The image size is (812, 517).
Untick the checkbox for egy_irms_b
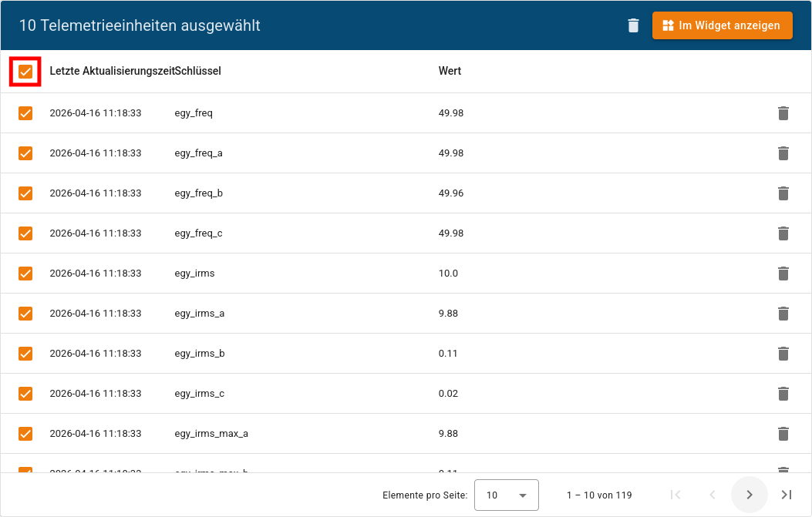pyautogui.click(x=25, y=354)
